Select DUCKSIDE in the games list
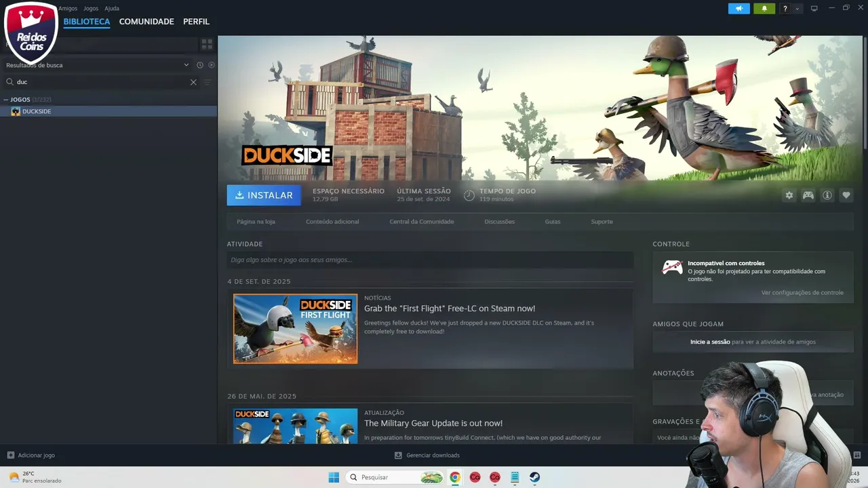 (x=108, y=111)
